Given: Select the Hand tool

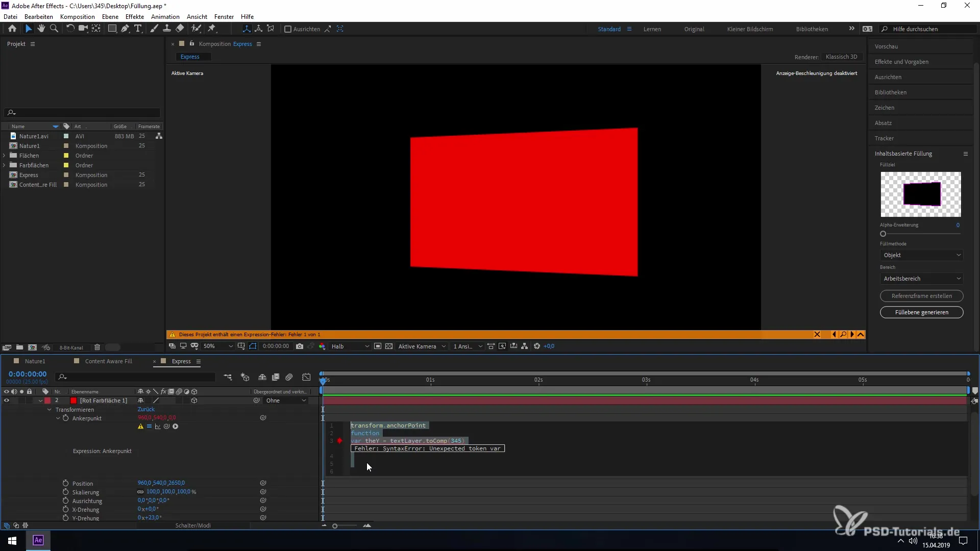Looking at the screenshot, I should coord(41,29).
